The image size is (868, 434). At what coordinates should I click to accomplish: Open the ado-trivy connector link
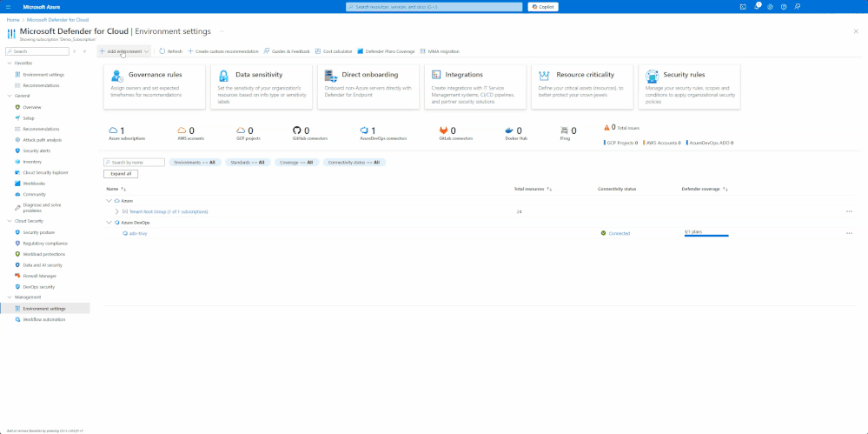click(x=138, y=233)
